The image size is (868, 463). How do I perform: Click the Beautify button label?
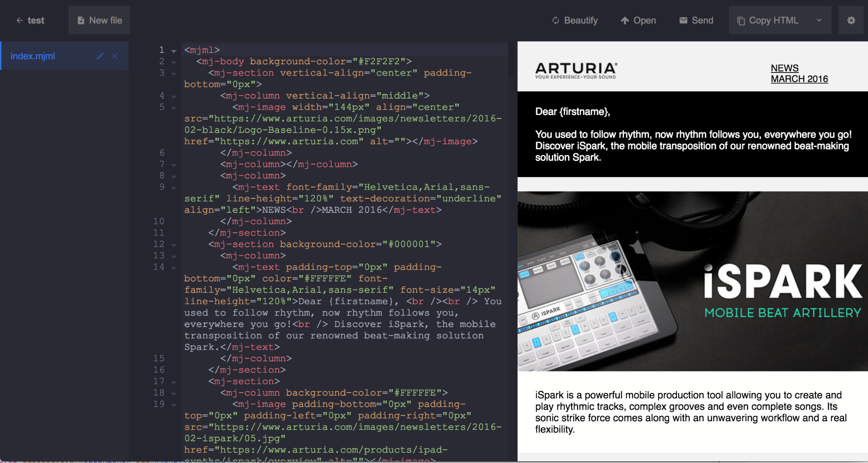[581, 20]
